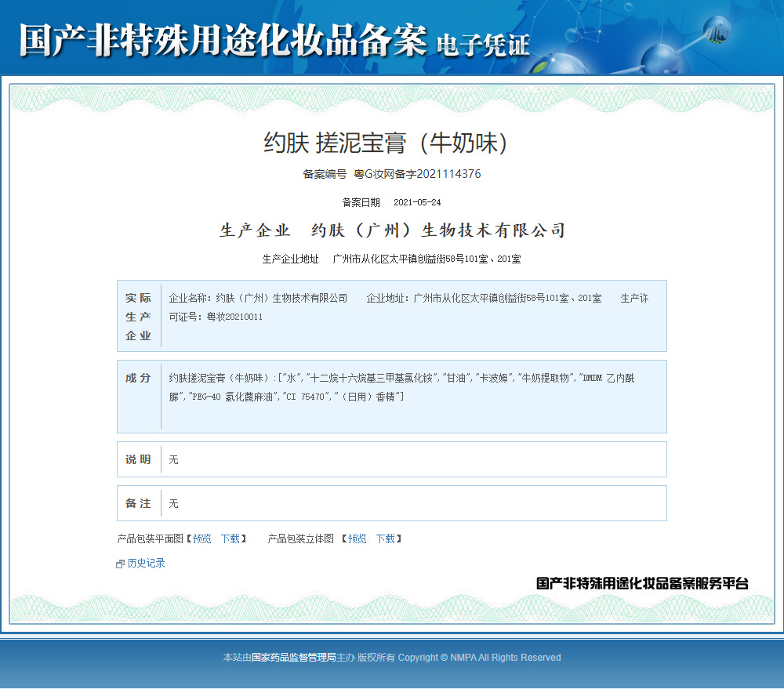Open the 国家药品监督管理局 footer link
Screen dimensions: 784x689
pos(293,658)
